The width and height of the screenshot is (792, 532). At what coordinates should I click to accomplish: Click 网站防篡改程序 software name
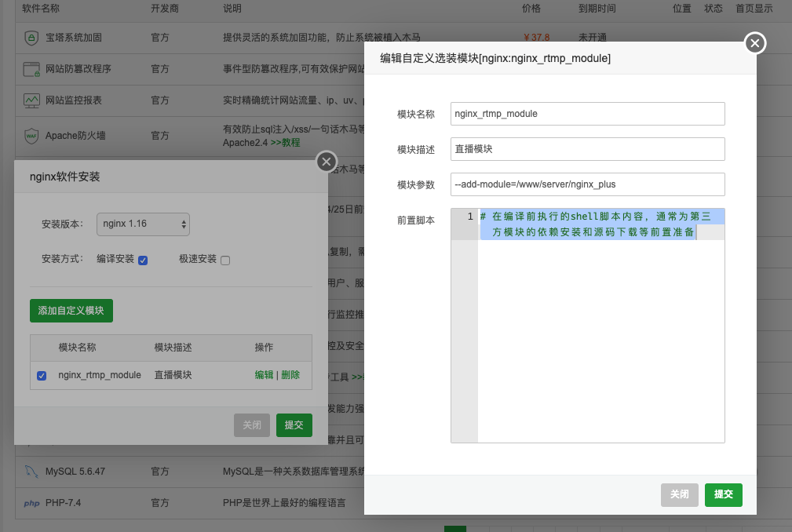[78, 69]
